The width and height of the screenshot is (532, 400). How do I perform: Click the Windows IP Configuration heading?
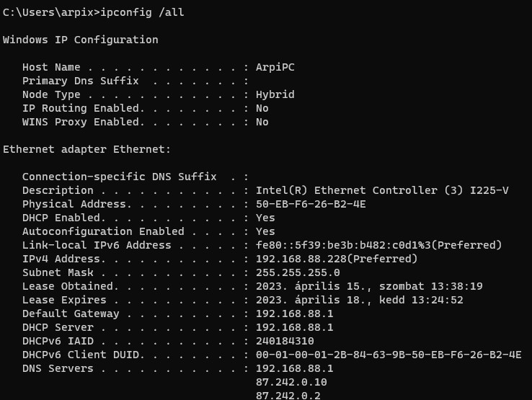pyautogui.click(x=81, y=40)
